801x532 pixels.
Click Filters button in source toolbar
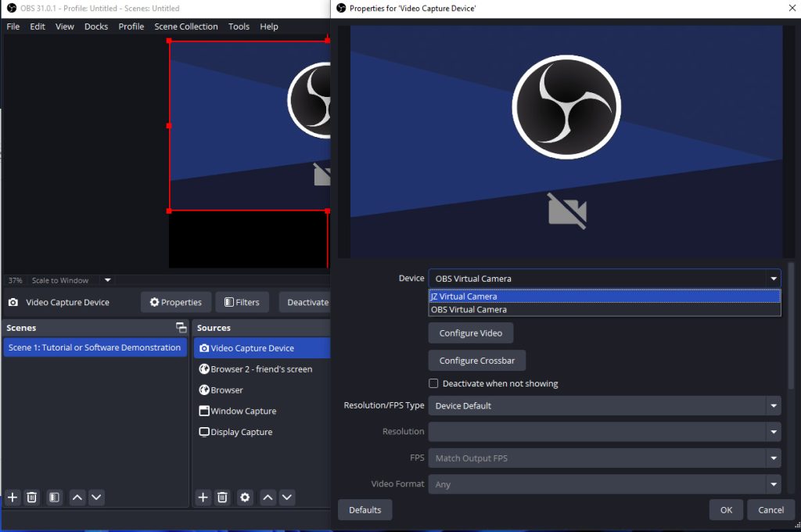click(242, 303)
